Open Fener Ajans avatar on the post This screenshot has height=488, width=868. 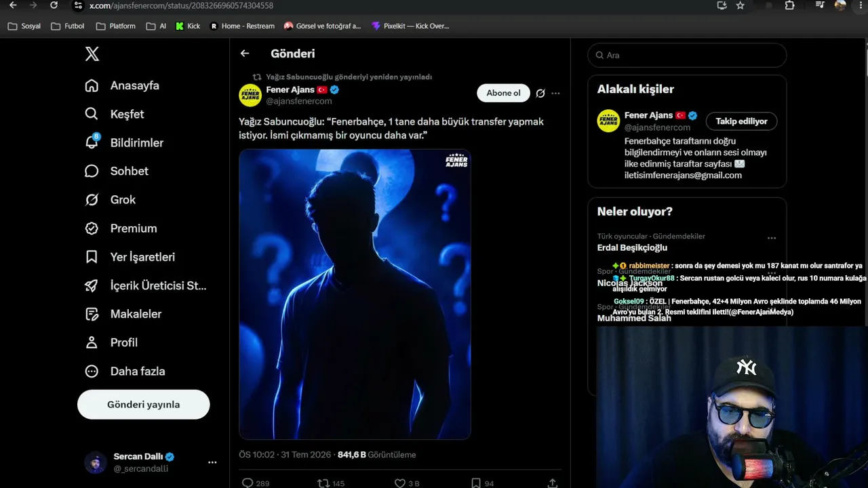[x=250, y=96]
